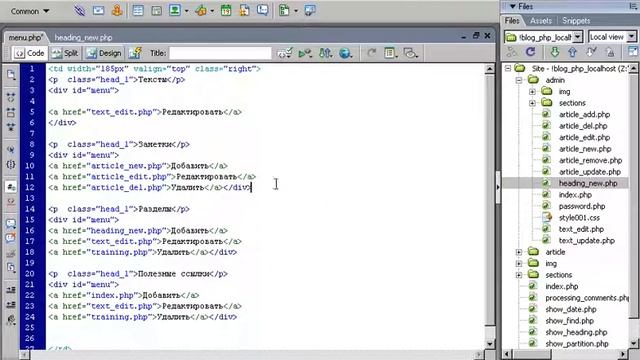640x360 pixels.
Task: Click the Email Link insert icon
Action: pos(98,11)
